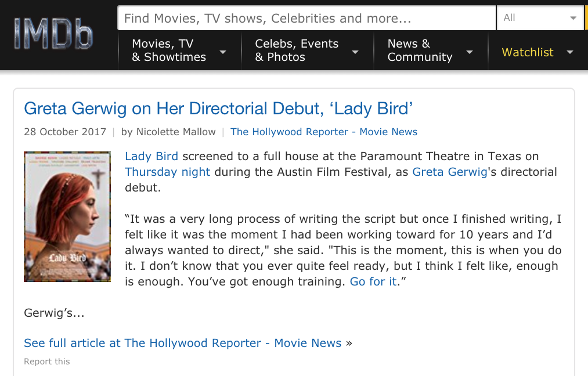Click the IMDb logo
Viewport: 588px width, 376px height.
(x=53, y=34)
